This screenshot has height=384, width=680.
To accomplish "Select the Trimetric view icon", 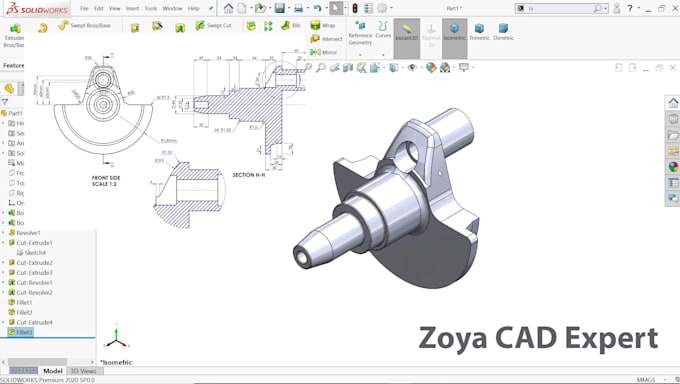I will click(479, 32).
